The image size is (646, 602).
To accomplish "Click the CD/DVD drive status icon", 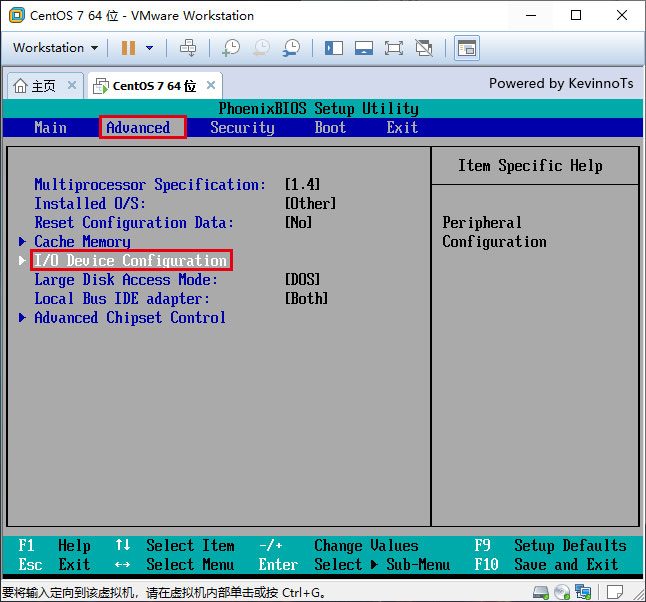I will click(x=562, y=593).
